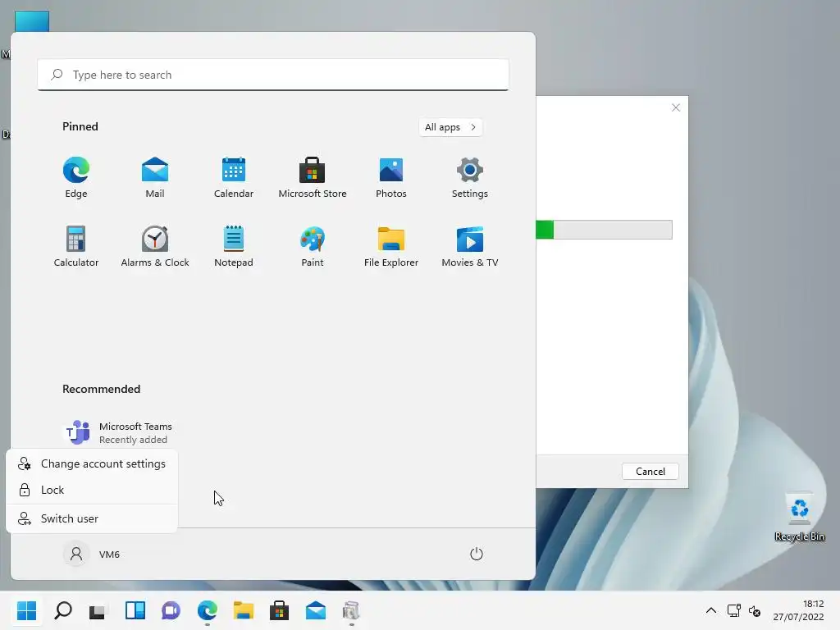Open taskbar Search
Viewport: 840px width, 630px height.
click(63, 610)
